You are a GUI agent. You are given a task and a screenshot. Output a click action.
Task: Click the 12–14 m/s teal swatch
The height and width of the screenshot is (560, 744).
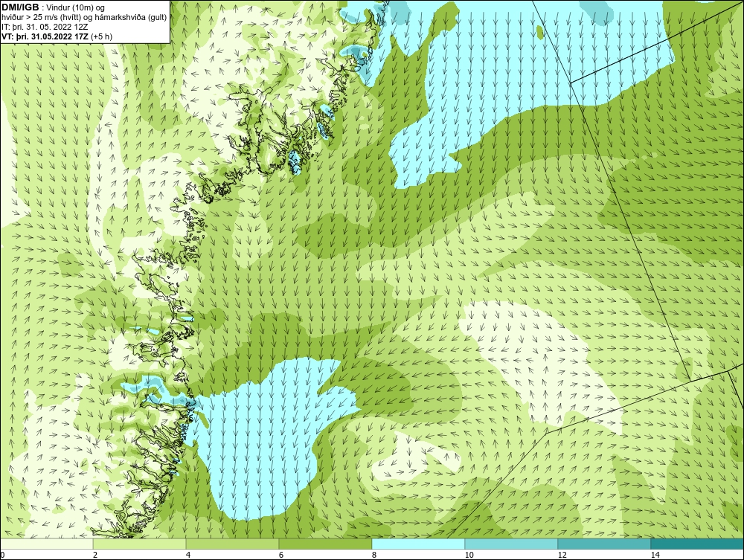pos(604,544)
